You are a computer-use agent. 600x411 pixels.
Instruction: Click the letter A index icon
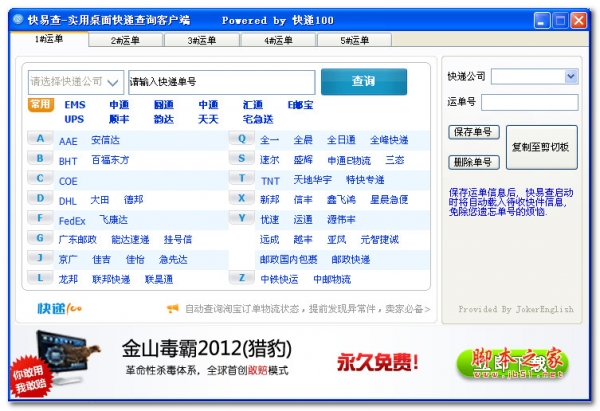point(40,139)
